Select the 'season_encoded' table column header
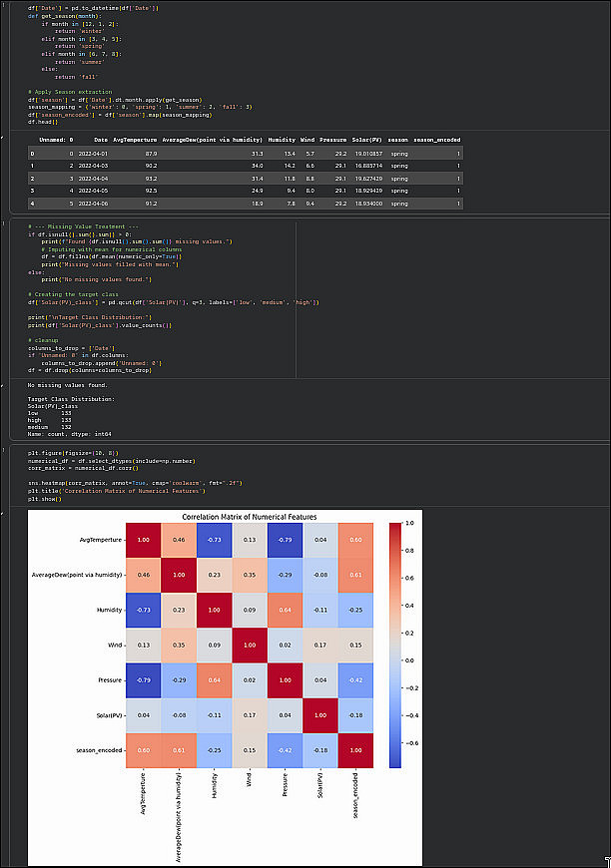 (437, 140)
